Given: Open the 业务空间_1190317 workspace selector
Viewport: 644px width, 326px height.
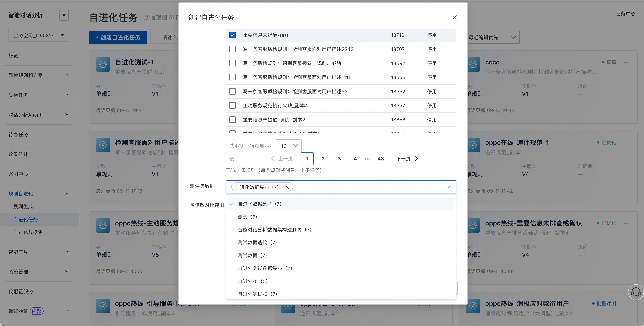Looking at the screenshot, I should click(x=39, y=36).
